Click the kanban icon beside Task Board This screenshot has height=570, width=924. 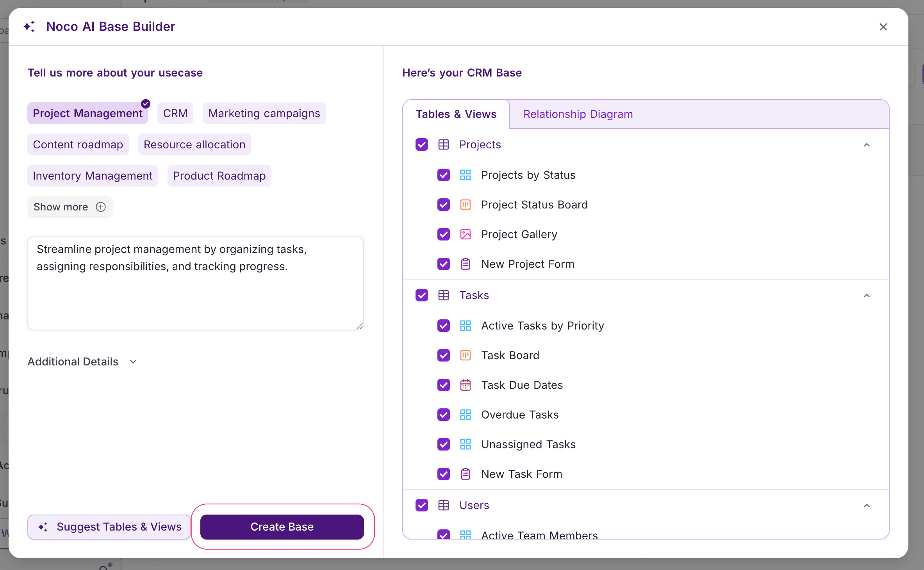(x=465, y=355)
